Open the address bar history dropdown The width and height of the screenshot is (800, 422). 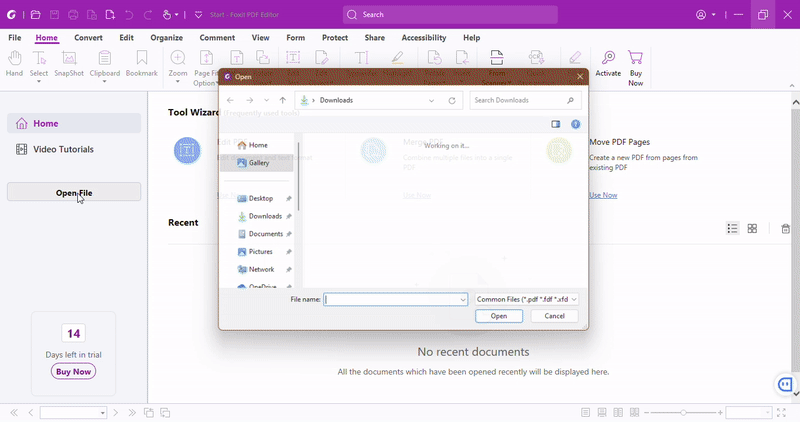[432, 101]
